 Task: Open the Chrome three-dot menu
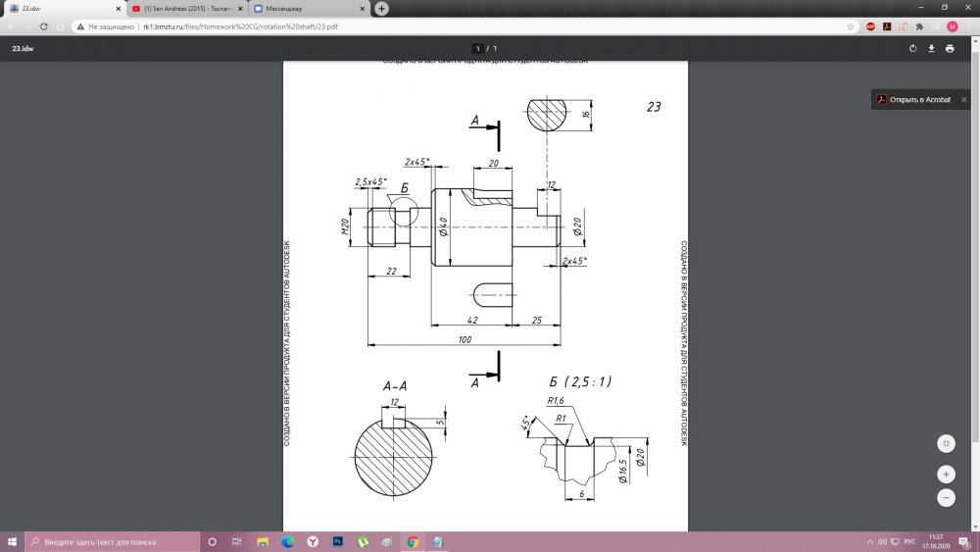pos(969,26)
